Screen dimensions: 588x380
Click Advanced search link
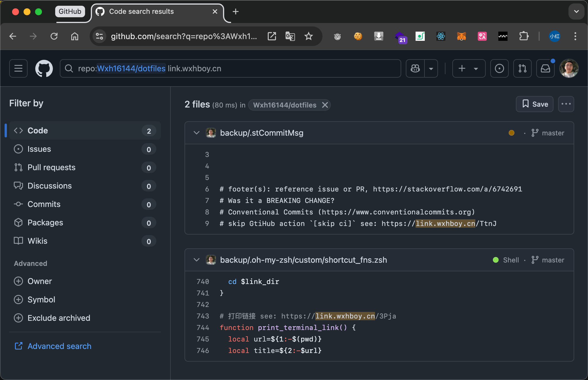[59, 346]
